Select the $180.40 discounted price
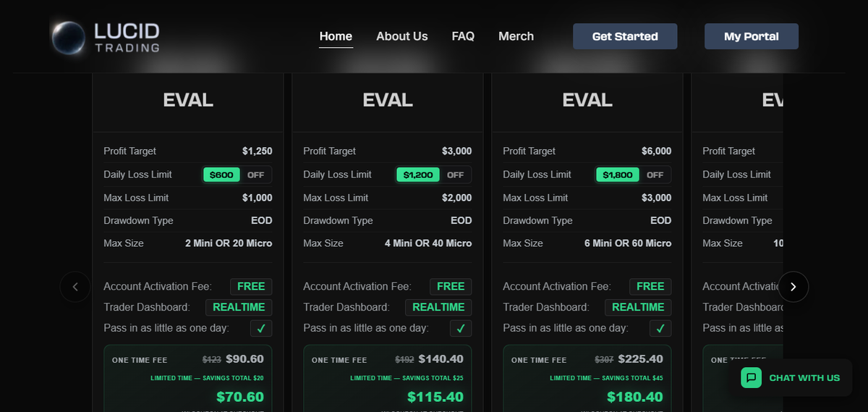868x412 pixels. pos(635,397)
